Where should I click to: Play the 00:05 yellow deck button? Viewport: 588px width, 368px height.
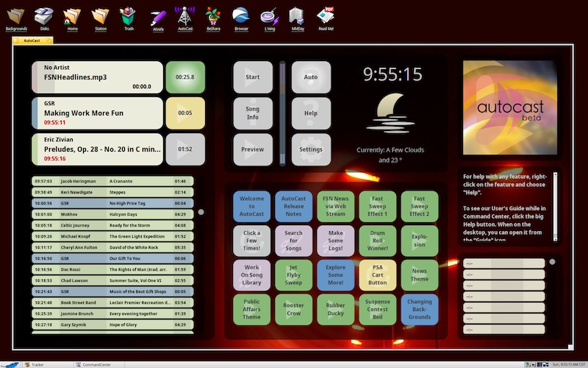click(x=185, y=113)
